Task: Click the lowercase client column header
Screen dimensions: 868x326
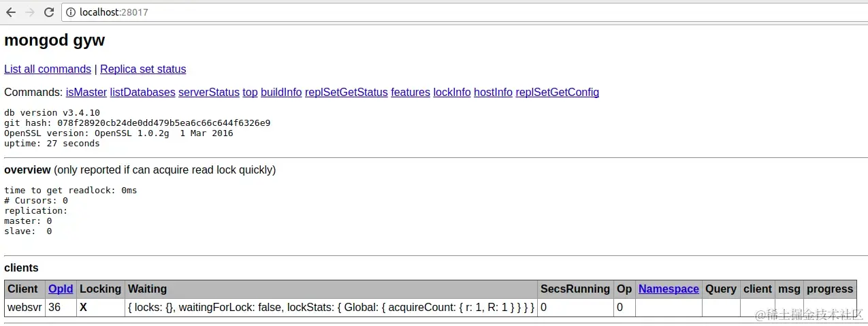Action: click(x=758, y=289)
